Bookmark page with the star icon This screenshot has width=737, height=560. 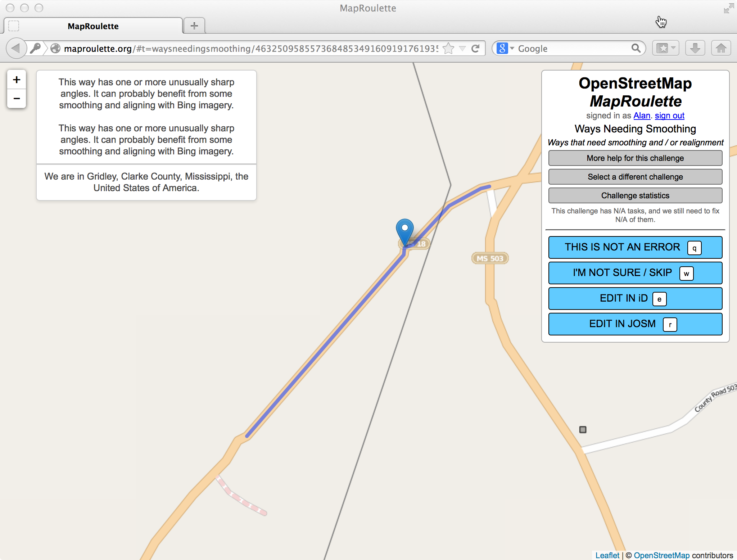(x=448, y=48)
